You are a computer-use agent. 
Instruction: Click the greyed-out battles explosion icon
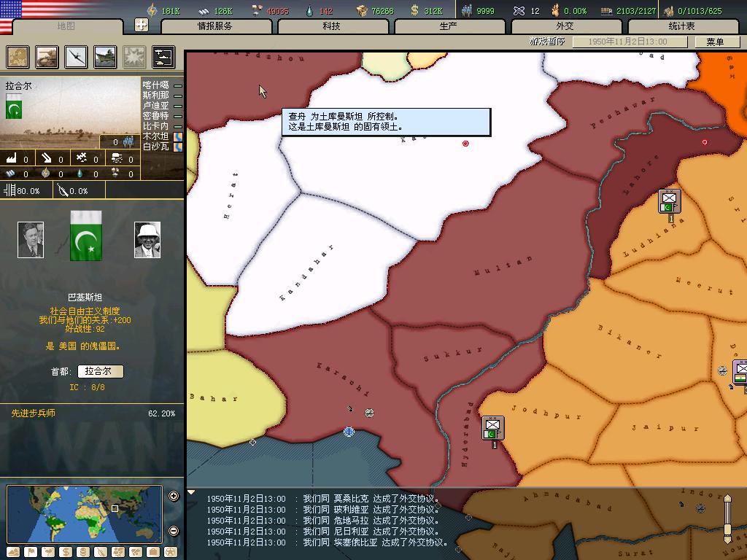(x=134, y=57)
